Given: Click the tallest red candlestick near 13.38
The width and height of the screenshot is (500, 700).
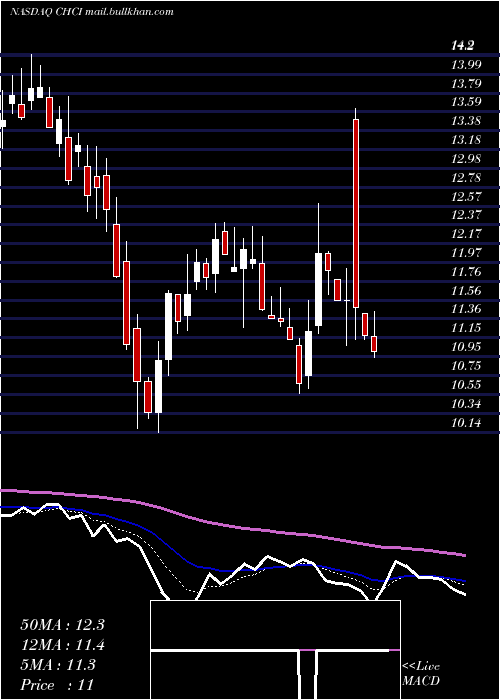Looking at the screenshot, I should [x=356, y=213].
